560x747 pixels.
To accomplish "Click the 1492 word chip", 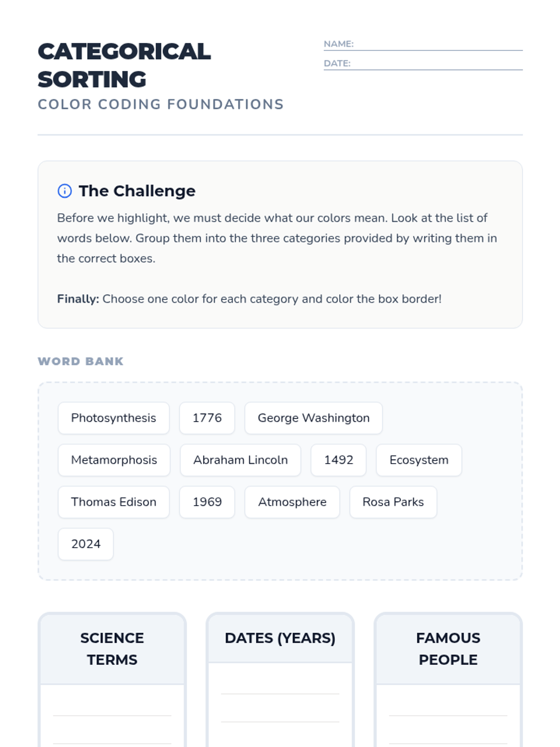I will click(339, 460).
